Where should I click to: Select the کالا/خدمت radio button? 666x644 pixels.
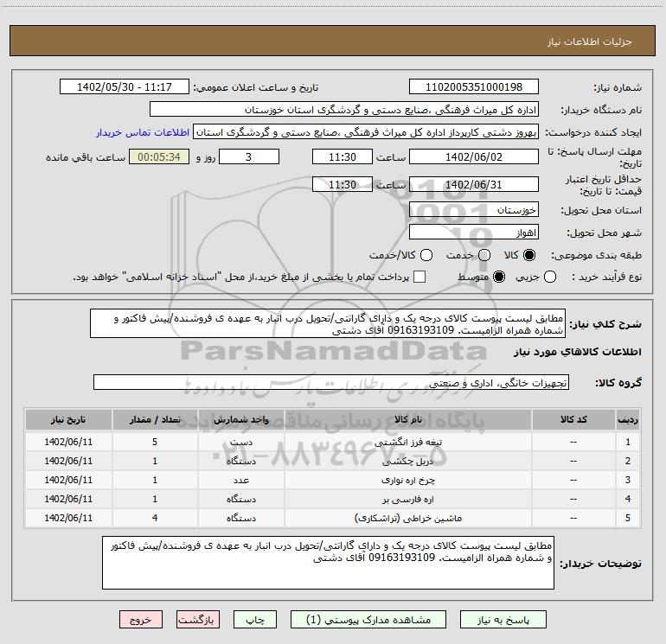[426, 255]
